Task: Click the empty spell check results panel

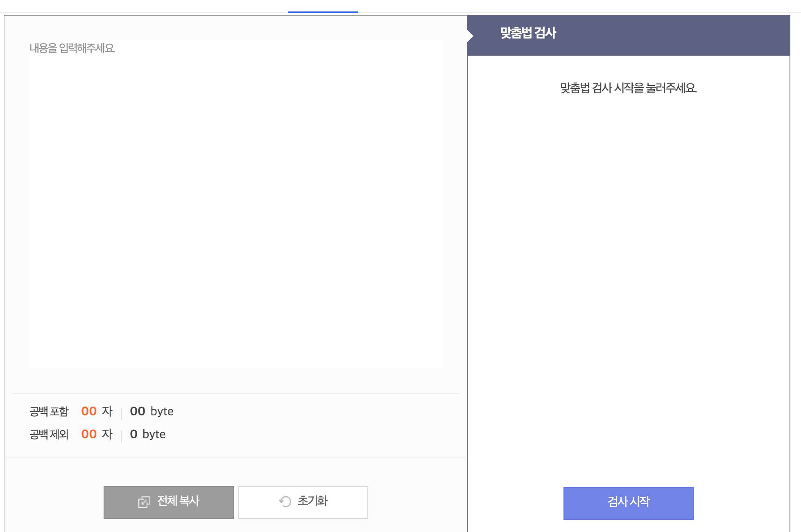Action: click(x=629, y=266)
